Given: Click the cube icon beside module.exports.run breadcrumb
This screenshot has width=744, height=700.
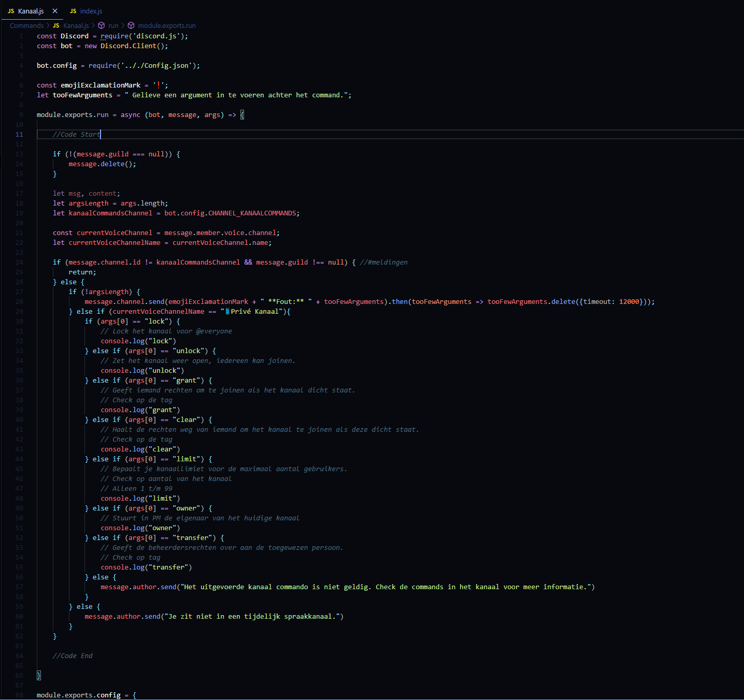Looking at the screenshot, I should point(131,25).
